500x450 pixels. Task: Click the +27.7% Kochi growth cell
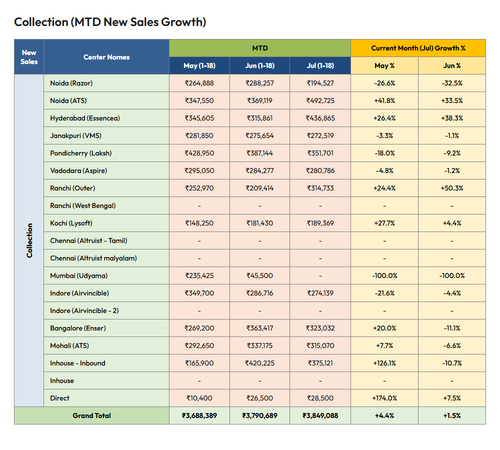point(384,223)
